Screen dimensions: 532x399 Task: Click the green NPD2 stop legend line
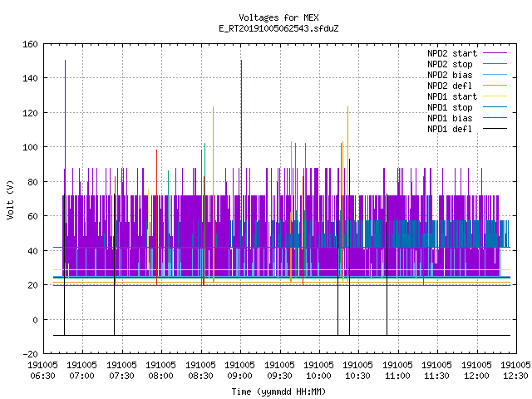coord(495,64)
